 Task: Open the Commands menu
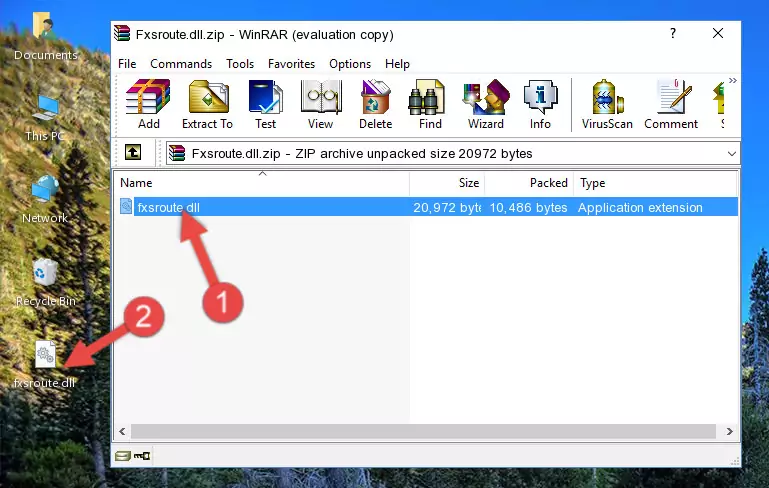pos(181,64)
